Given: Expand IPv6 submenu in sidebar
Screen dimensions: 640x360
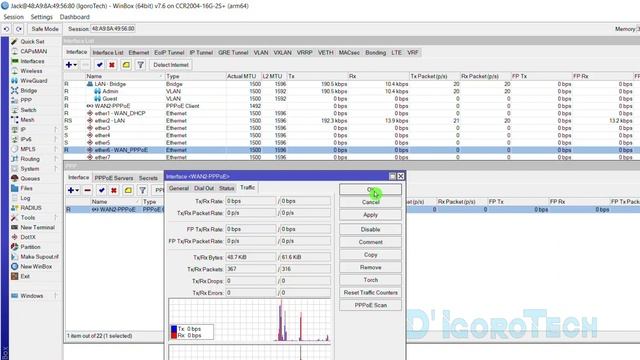Looking at the screenshot, I should [56, 140].
